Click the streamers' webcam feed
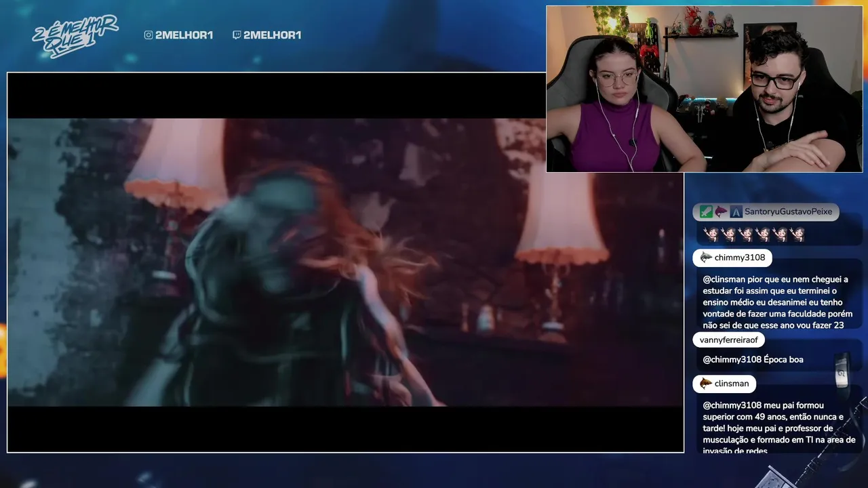Screen dimensions: 868x488 pyautogui.click(x=705, y=89)
